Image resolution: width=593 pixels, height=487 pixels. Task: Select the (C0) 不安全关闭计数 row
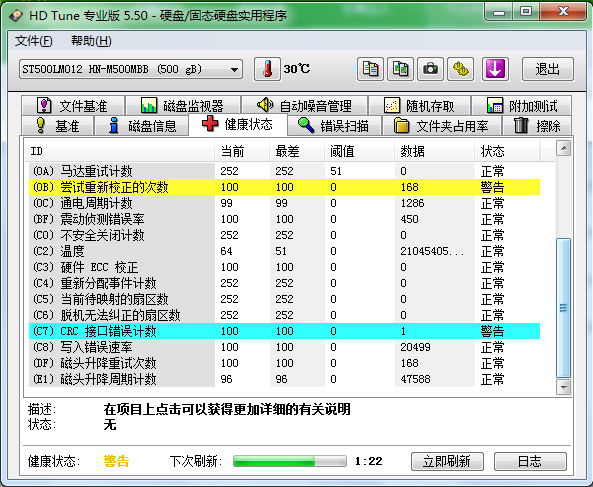click(284, 235)
